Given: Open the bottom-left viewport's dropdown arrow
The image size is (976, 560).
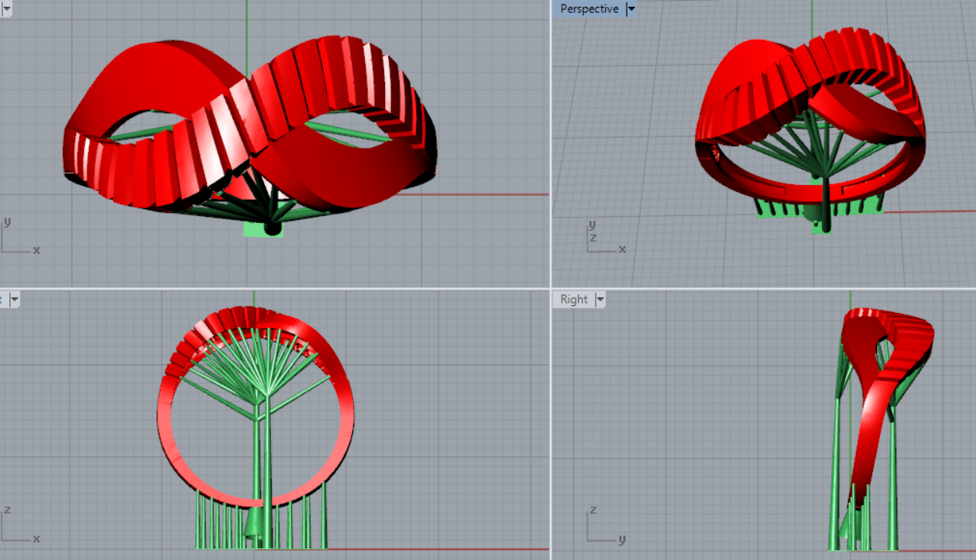Looking at the screenshot, I should pos(14,300).
